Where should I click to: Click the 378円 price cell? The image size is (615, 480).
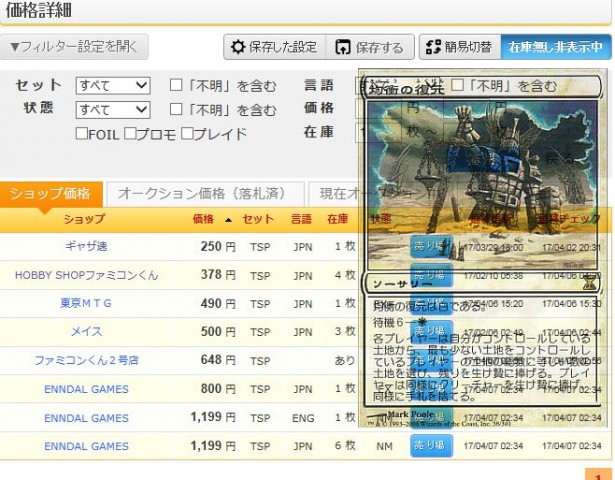click(x=218, y=275)
